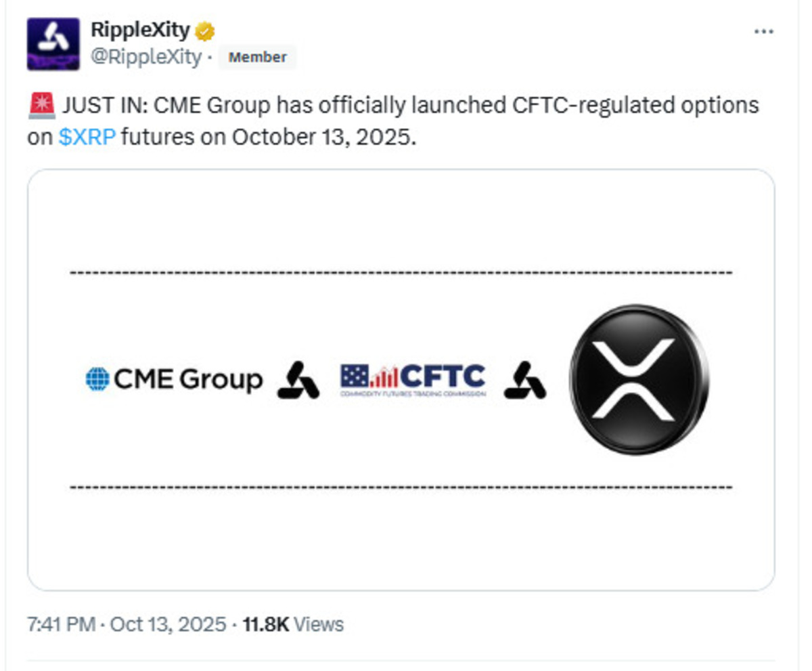
Task: Open the three-dot more options menu
Action: tap(764, 32)
